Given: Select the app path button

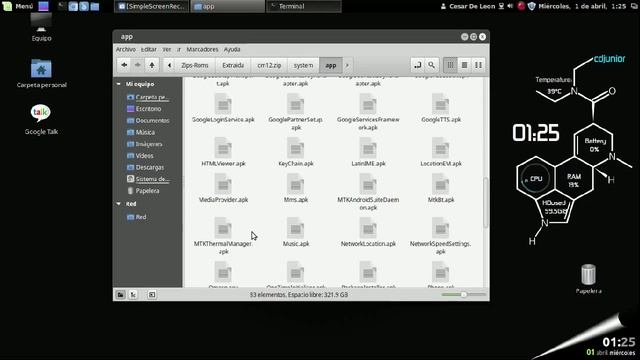Looking at the screenshot, I should click(331, 65).
